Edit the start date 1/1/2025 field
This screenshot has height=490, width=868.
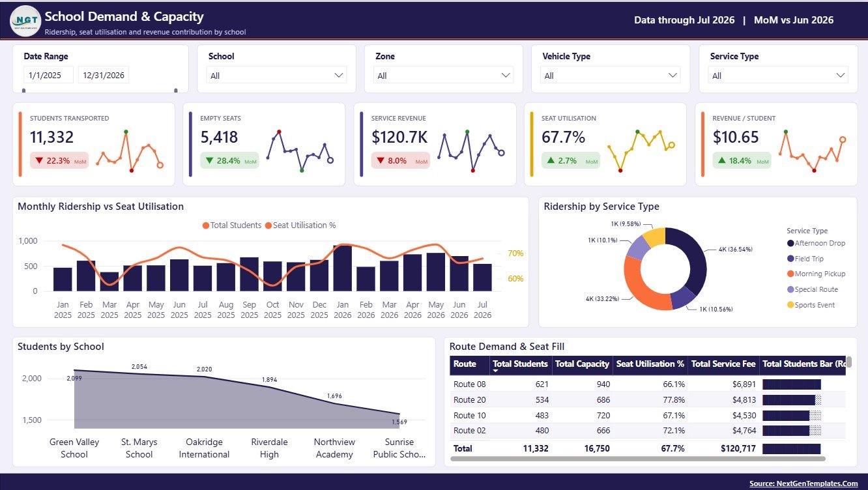49,75
